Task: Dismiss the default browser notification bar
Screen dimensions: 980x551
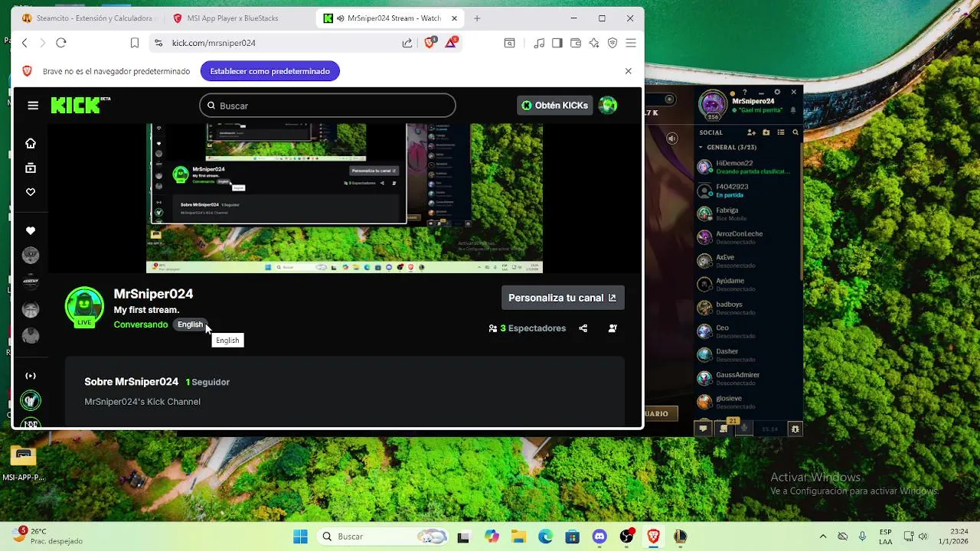Action: click(629, 71)
